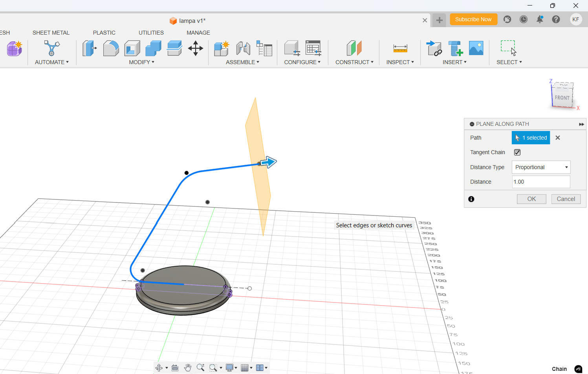Expand the ASSEMBLE dropdown menu
The height and width of the screenshot is (374, 588).
(243, 62)
